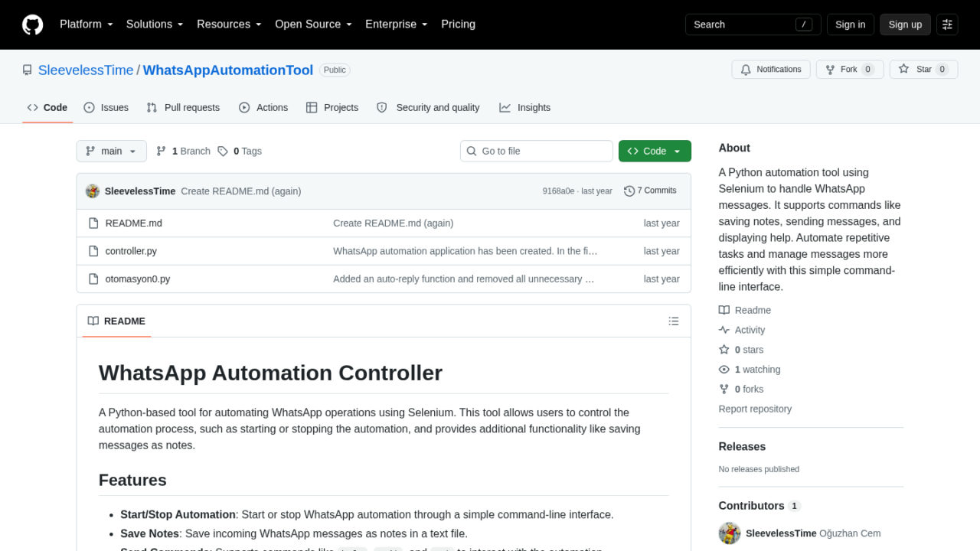Expand the Resources menu

click(x=230, y=24)
